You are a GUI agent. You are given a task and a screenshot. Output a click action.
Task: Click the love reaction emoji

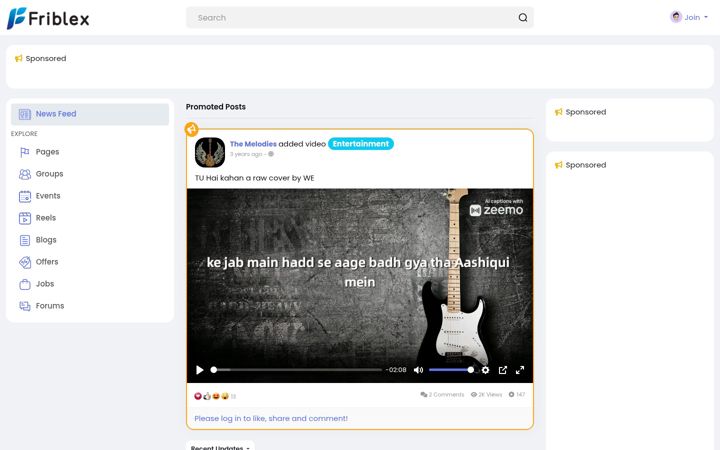pos(198,396)
